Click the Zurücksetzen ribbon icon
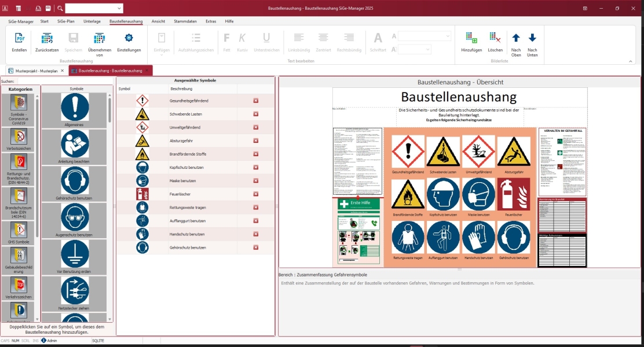 47,38
